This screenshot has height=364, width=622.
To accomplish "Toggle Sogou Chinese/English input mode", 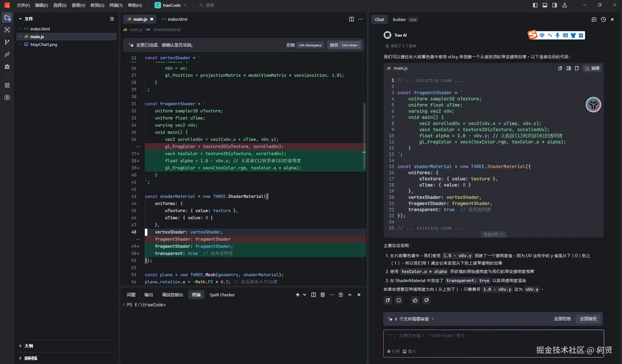I will click(x=542, y=35).
